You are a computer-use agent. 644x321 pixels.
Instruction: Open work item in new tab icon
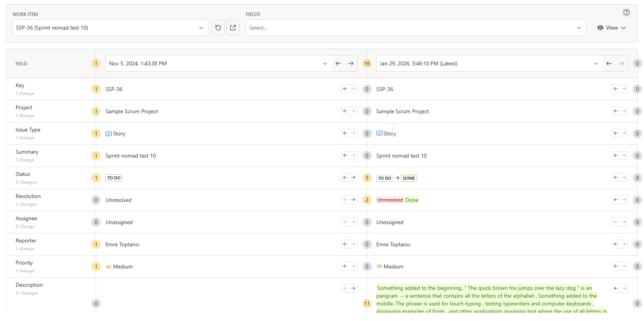tap(233, 28)
